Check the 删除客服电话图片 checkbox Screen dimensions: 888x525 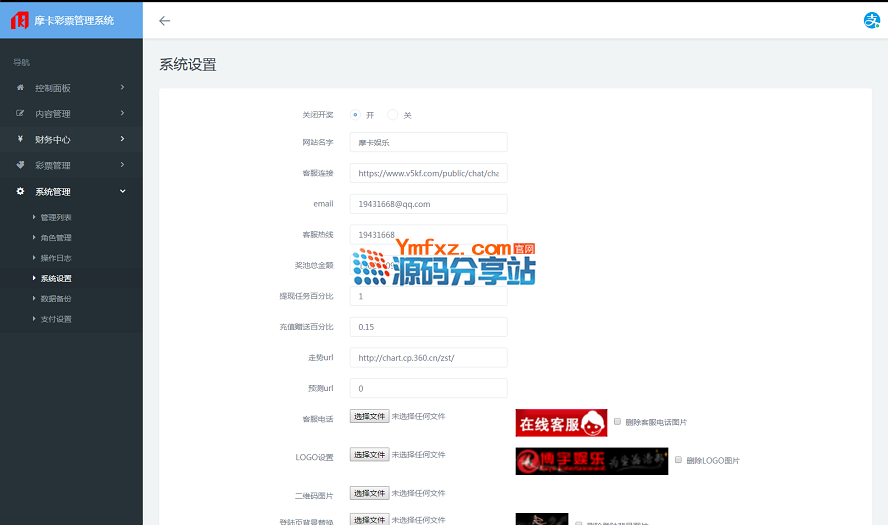(618, 422)
